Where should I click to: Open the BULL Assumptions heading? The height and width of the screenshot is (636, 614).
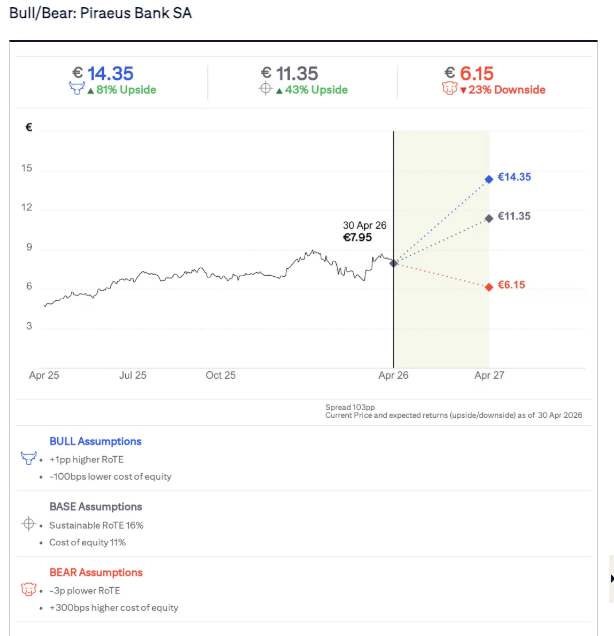95,441
